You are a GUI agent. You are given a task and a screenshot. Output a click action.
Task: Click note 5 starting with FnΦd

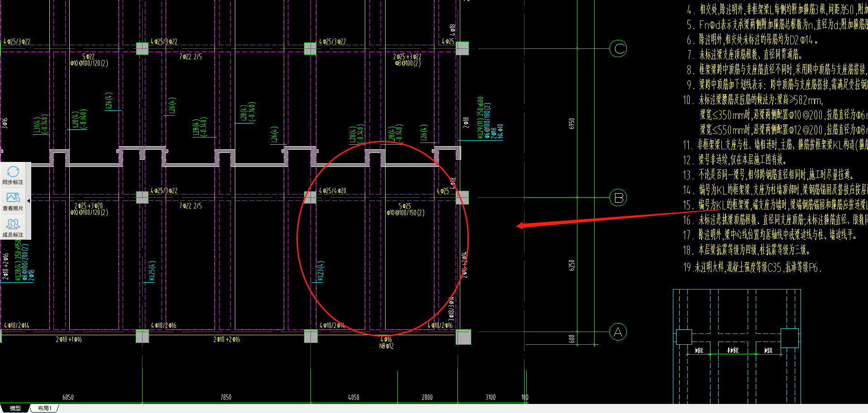pyautogui.click(x=777, y=24)
